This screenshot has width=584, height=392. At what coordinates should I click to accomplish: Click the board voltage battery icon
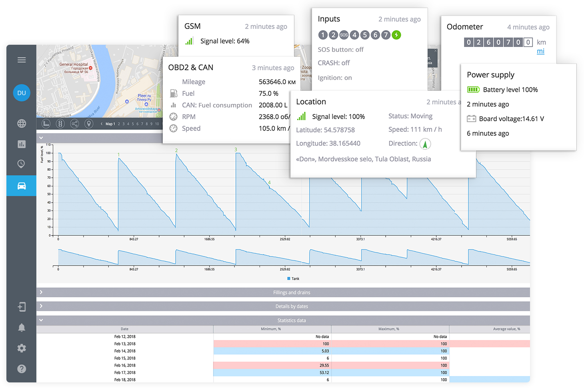pyautogui.click(x=472, y=119)
